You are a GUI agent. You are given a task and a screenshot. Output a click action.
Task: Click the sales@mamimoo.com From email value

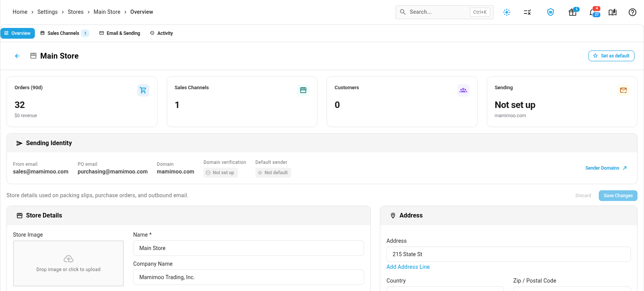point(41,172)
